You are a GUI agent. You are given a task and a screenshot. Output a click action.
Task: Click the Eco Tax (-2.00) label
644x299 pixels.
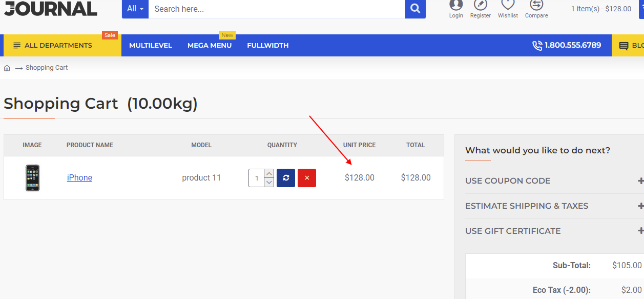[x=562, y=290]
